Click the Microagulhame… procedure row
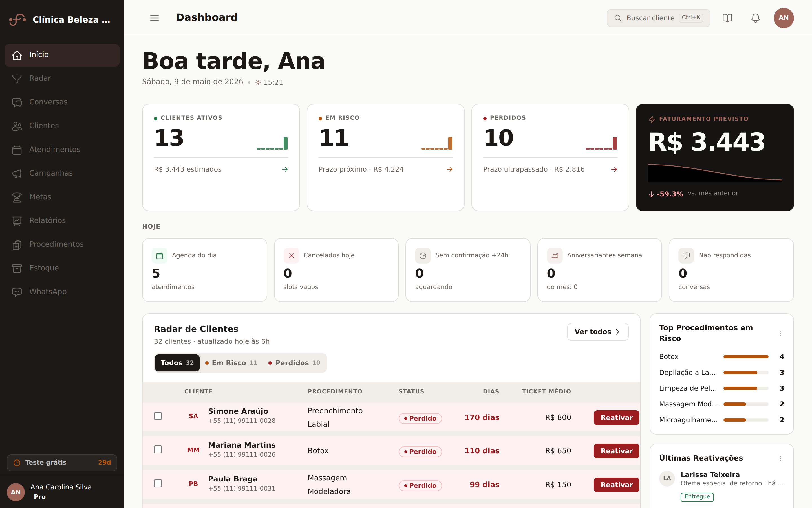Screen dimensions: 812x508 point(721,420)
